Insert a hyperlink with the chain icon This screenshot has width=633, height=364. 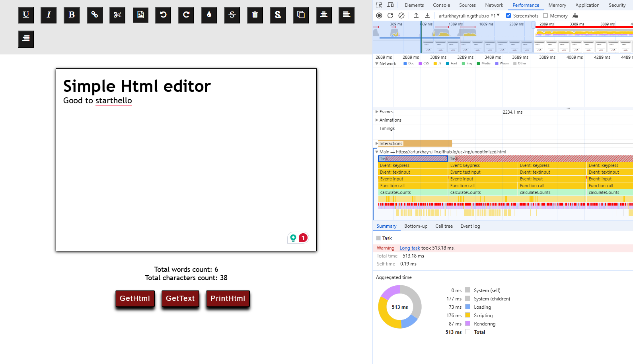[x=95, y=15]
